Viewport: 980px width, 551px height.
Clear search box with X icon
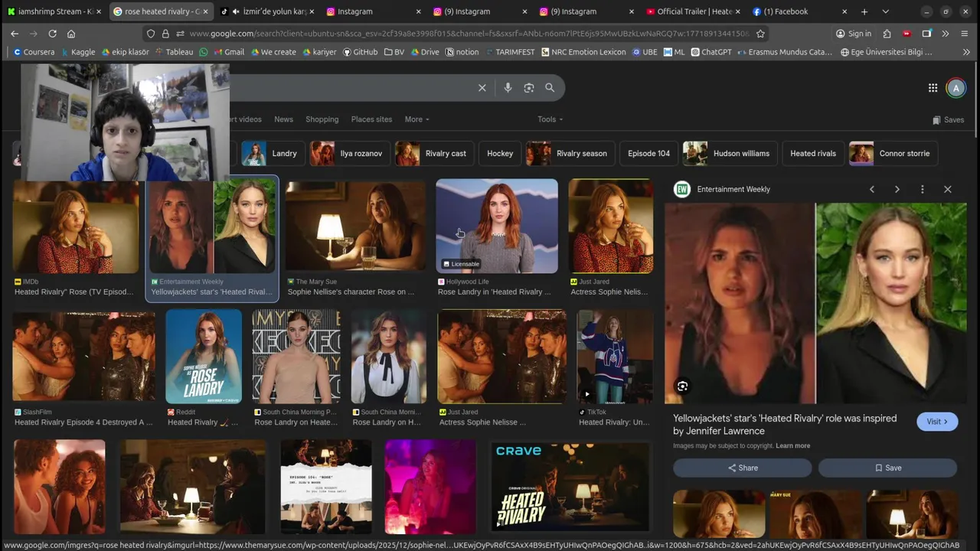coord(482,88)
